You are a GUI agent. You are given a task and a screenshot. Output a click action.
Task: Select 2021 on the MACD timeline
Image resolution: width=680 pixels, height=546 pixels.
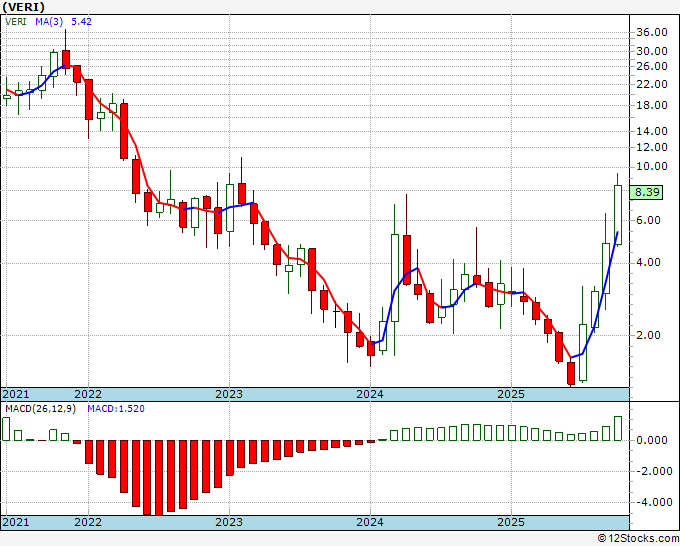tap(16, 522)
